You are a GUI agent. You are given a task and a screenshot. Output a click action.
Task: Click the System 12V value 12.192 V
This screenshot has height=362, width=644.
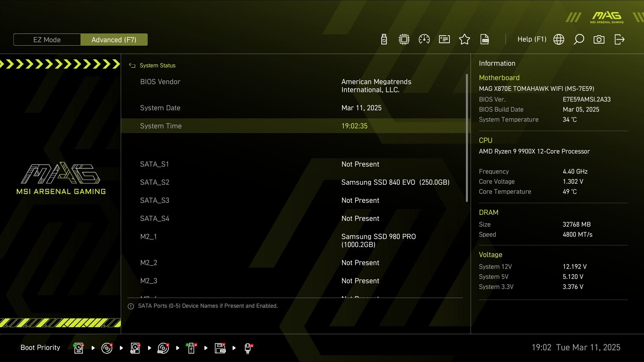click(x=575, y=267)
